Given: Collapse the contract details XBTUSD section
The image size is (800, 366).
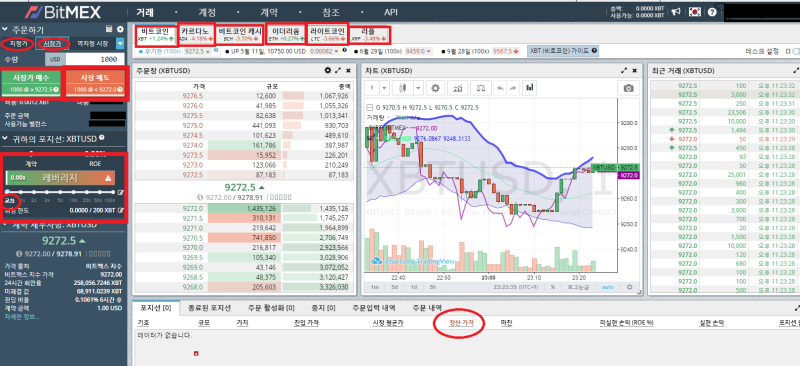Looking at the screenshot, I should pyautogui.click(x=5, y=225).
